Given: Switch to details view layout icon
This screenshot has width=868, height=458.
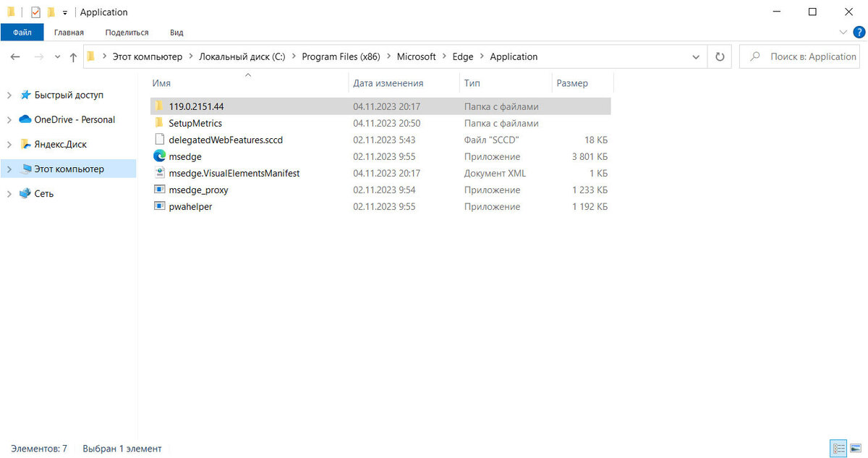Looking at the screenshot, I should 838,449.
